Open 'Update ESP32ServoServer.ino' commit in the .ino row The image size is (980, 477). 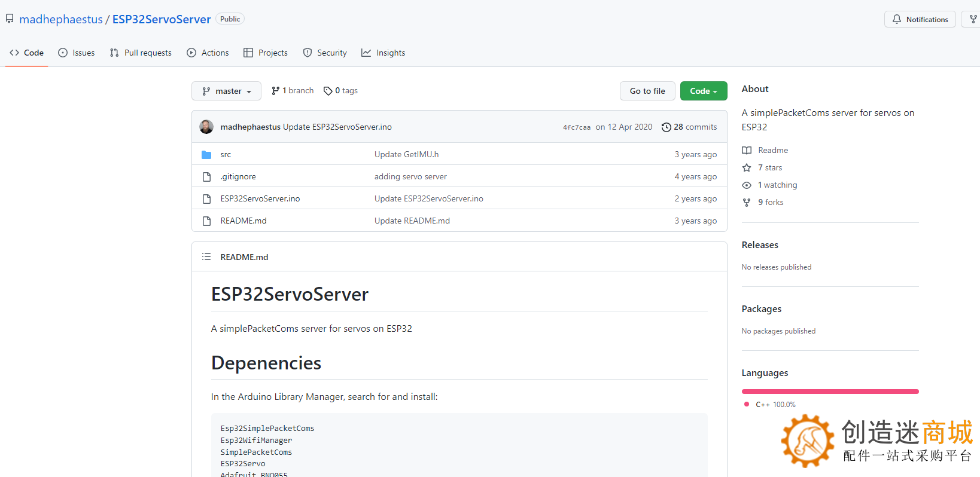pos(429,198)
